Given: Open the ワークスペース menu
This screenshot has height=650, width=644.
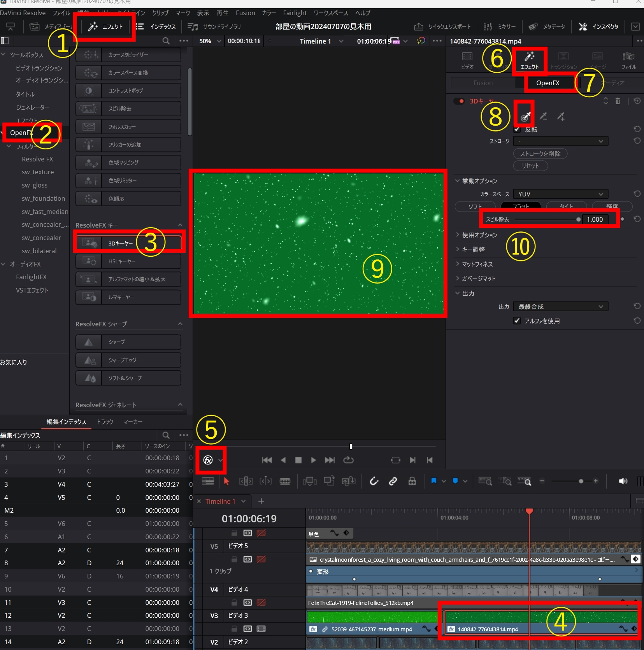Looking at the screenshot, I should 331,13.
